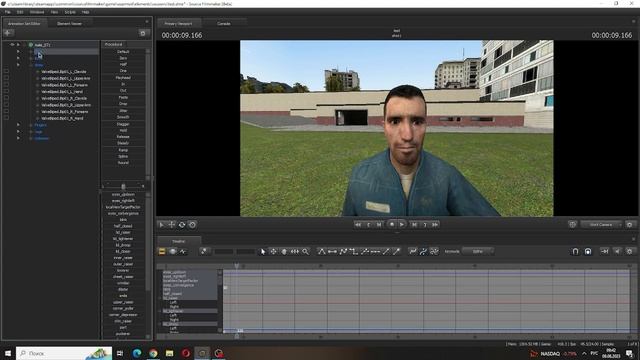This screenshot has height=360, width=640.
Task: Open the Windows menu
Action: click(x=37, y=12)
